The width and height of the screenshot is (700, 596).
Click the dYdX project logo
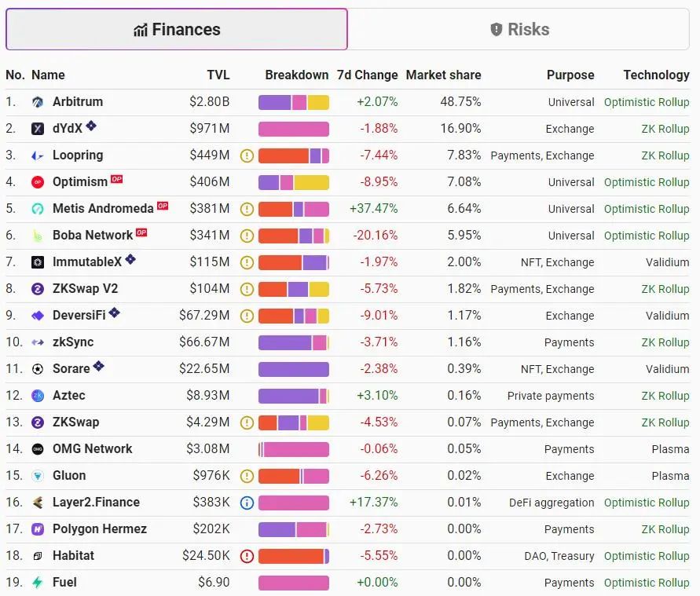38,129
